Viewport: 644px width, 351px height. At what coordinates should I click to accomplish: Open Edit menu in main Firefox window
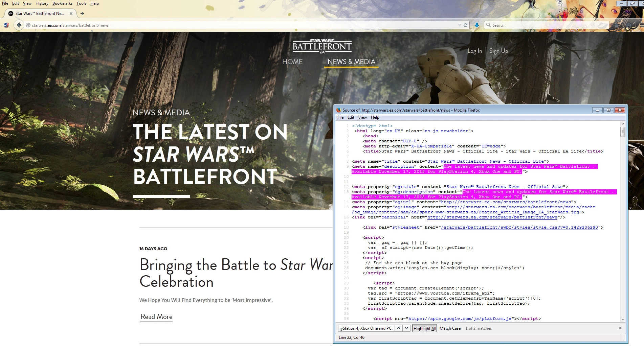16,3
